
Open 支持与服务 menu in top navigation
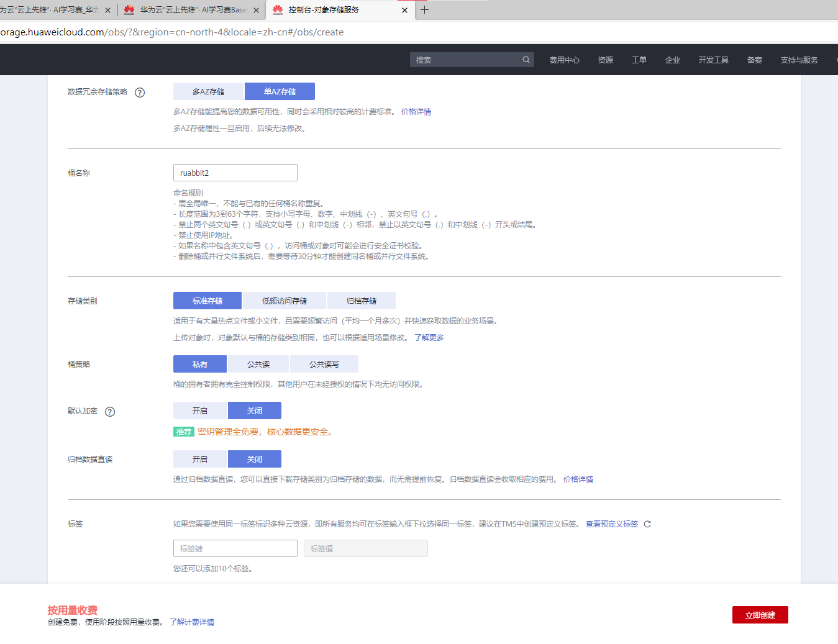[799, 60]
